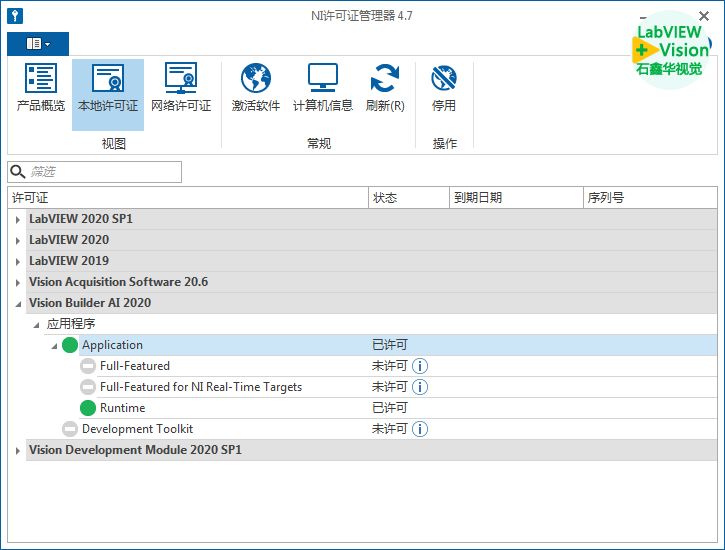Collapse the Vision Builder AI 2020 group
The image size is (725, 550).
click(x=17, y=303)
